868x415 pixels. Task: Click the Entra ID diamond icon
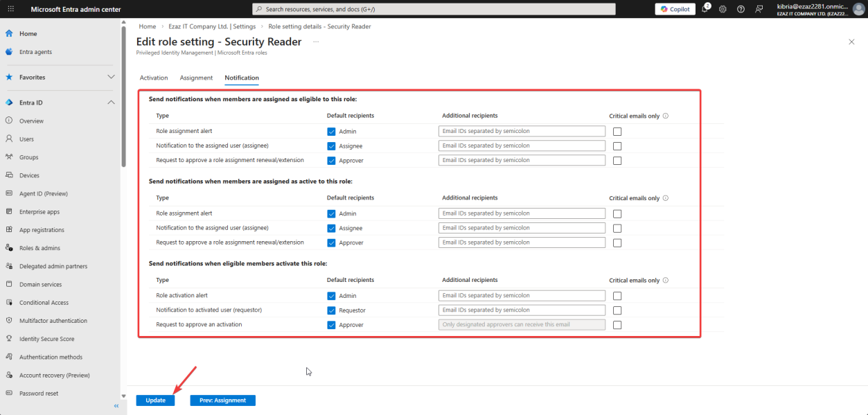coord(9,103)
